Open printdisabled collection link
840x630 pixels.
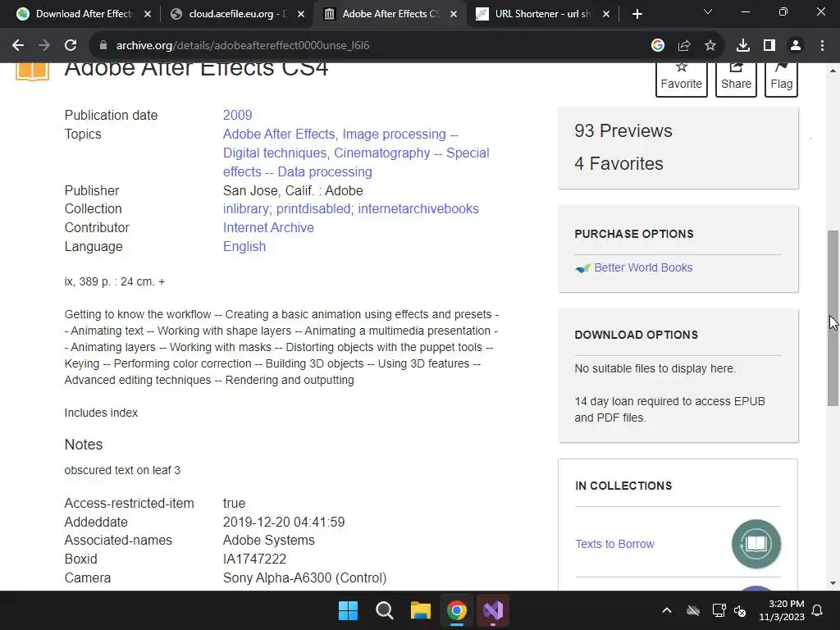pos(315,209)
